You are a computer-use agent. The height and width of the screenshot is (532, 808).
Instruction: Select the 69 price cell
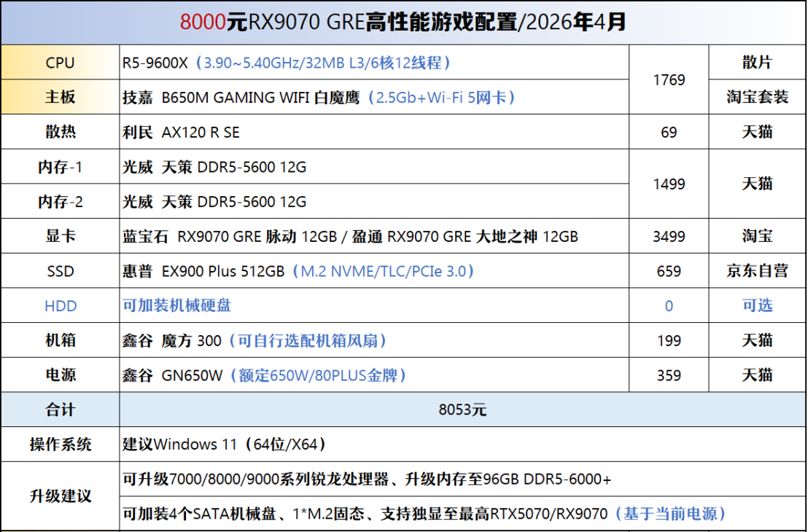[x=669, y=132]
